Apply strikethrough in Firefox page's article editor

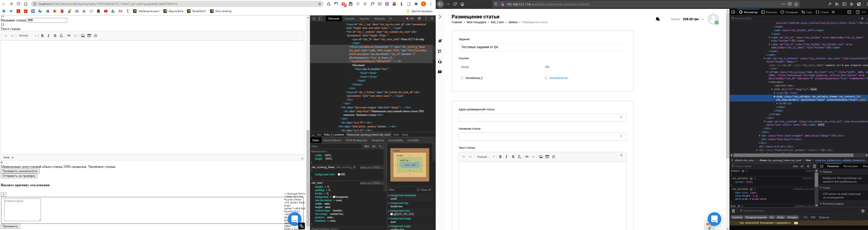click(513, 157)
